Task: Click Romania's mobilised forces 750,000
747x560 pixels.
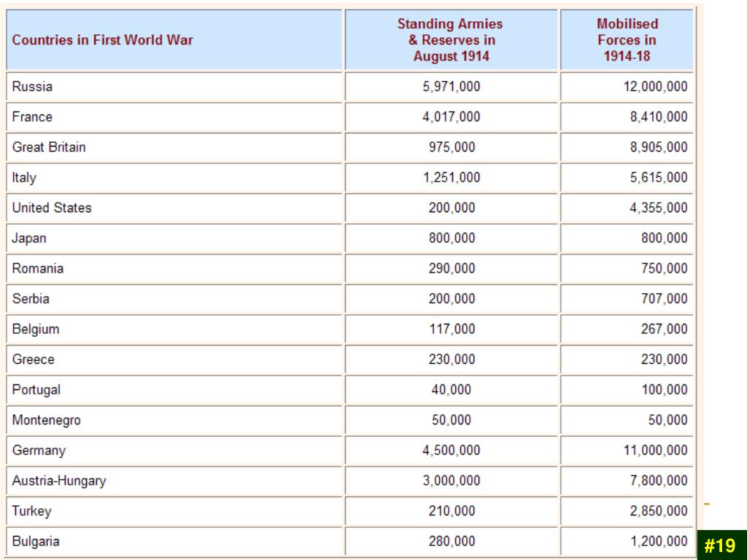Action: [665, 268]
